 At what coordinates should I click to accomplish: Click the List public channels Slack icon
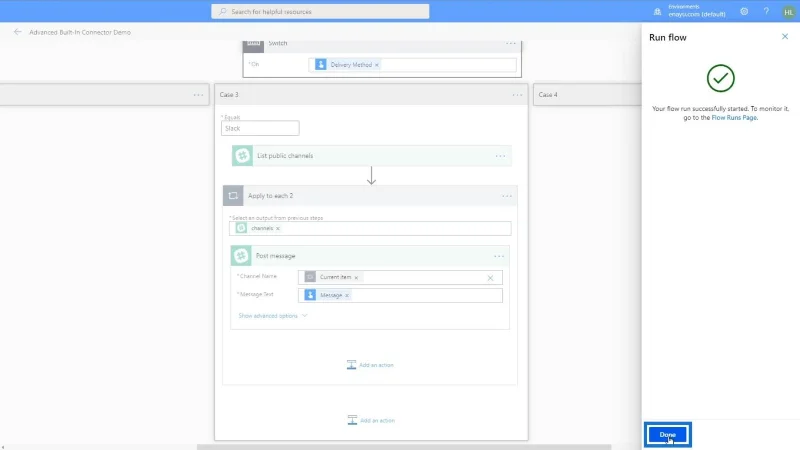coord(242,156)
